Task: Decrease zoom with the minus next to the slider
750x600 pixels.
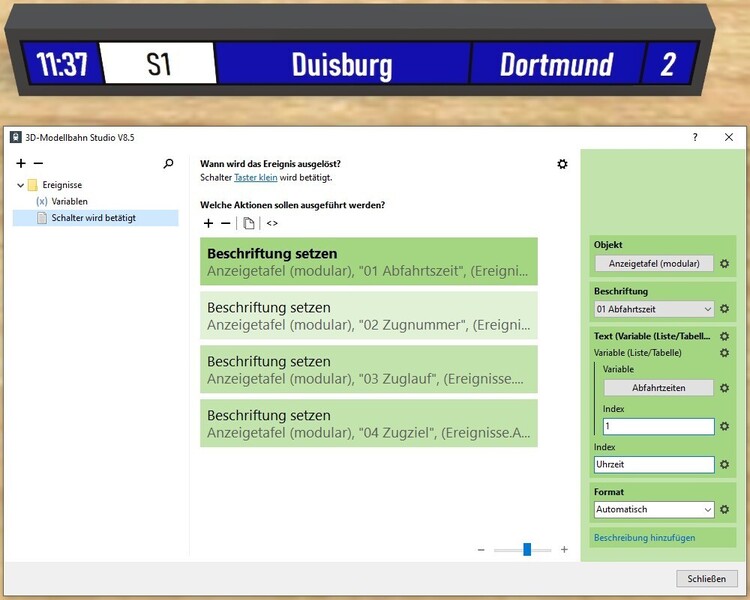Action: tap(481, 550)
